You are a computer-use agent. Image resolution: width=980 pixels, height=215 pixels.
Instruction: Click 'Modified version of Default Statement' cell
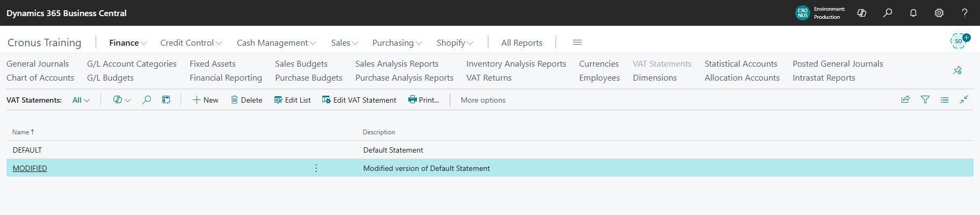click(426, 168)
